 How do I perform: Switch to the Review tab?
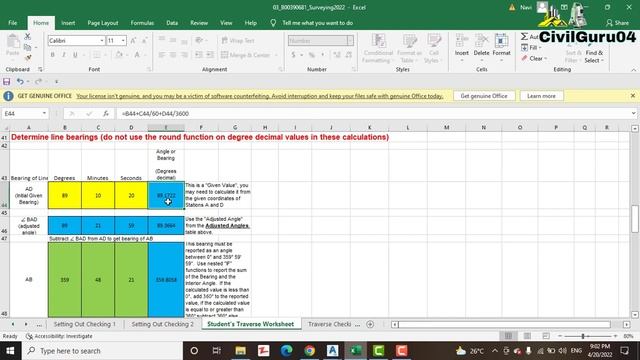199,23
